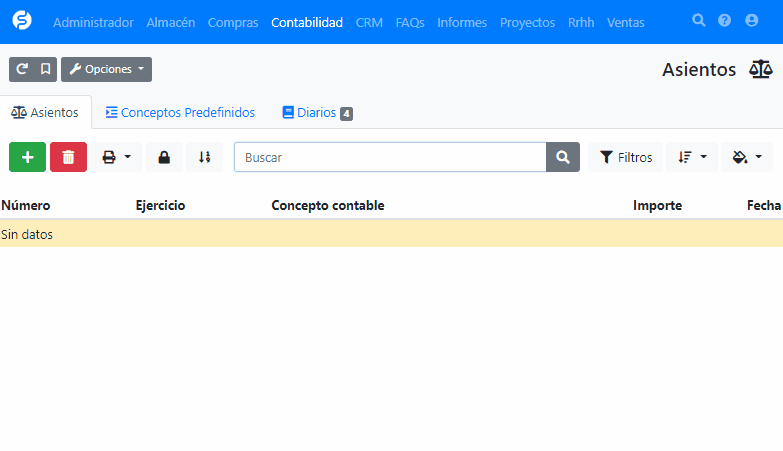Open top bar search icon
The image size is (783, 451).
(x=699, y=21)
